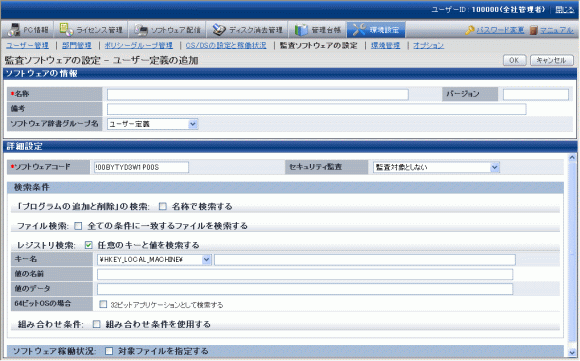Uncheck 任意のキーと値を検索する checkbox
The height and width of the screenshot is (361, 580).
point(88,245)
